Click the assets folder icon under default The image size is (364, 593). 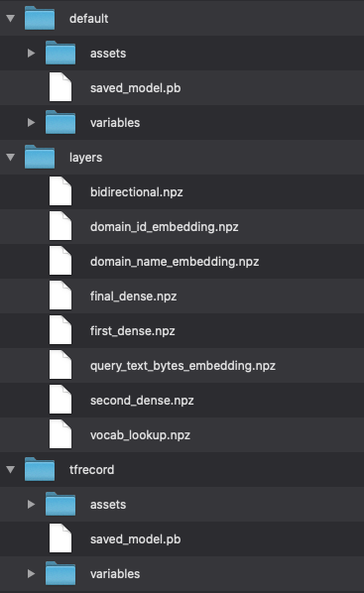pos(61,53)
